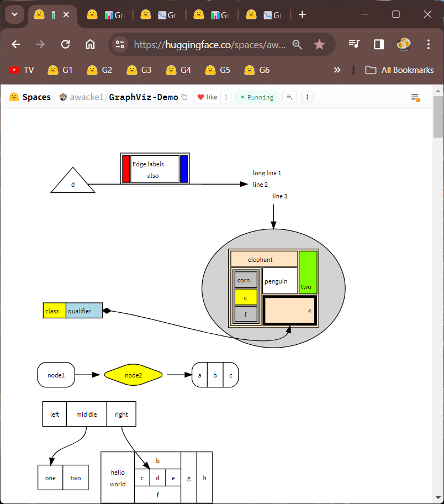Image resolution: width=444 pixels, height=504 pixels.
Task: Copy the Space name with copy icon
Action: point(184,97)
